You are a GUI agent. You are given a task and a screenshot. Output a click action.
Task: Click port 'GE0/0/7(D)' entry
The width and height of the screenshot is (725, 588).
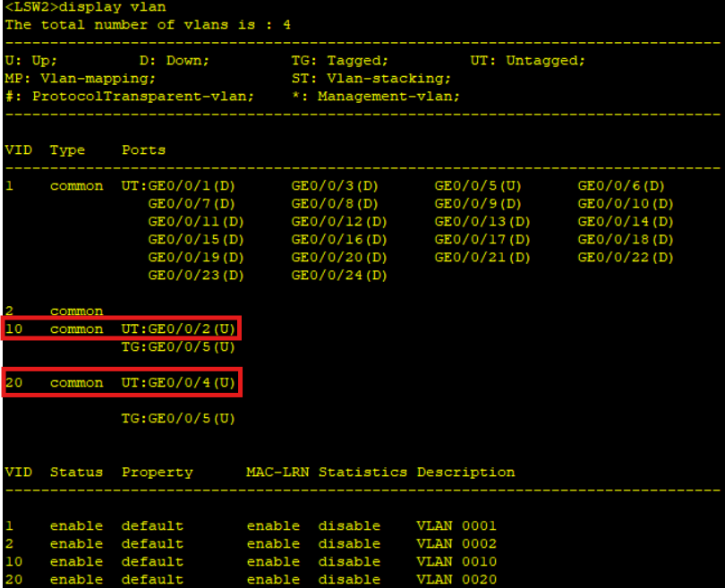tap(192, 204)
